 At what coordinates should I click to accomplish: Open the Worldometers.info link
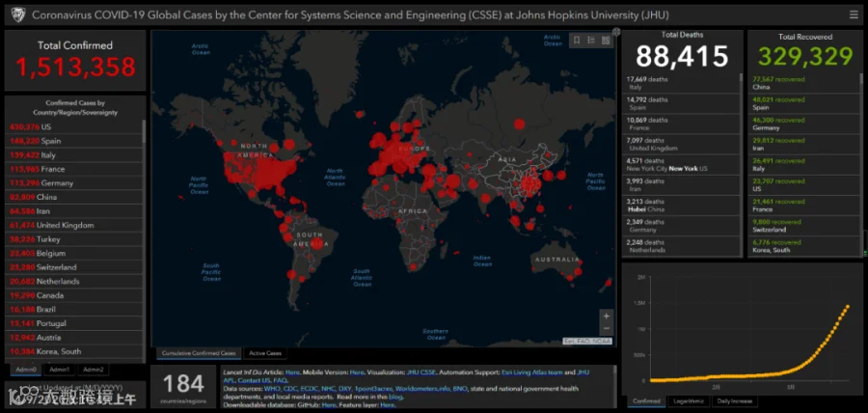pos(422,389)
